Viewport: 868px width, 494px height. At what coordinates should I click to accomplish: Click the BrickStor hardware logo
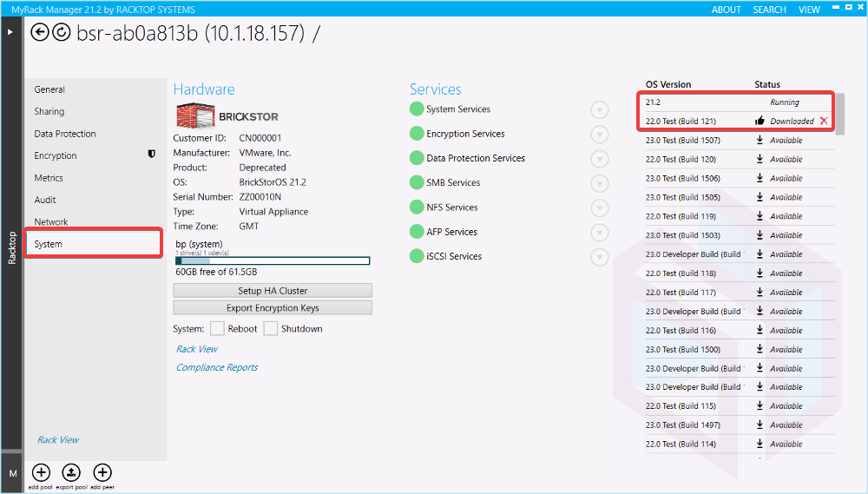pos(227,115)
